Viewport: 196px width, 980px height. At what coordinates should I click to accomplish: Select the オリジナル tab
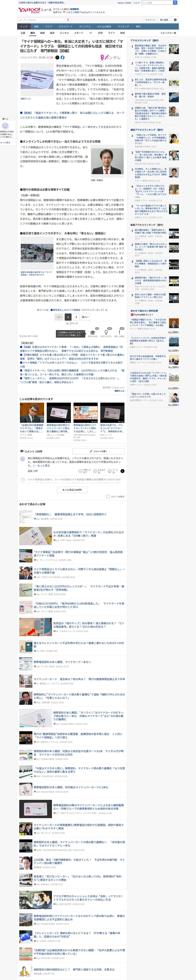[x=85, y=27]
